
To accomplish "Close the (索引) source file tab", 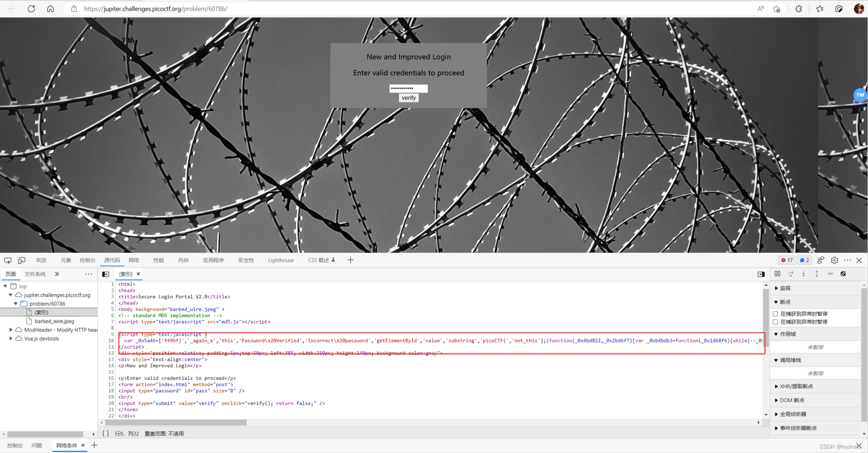I will pos(139,274).
